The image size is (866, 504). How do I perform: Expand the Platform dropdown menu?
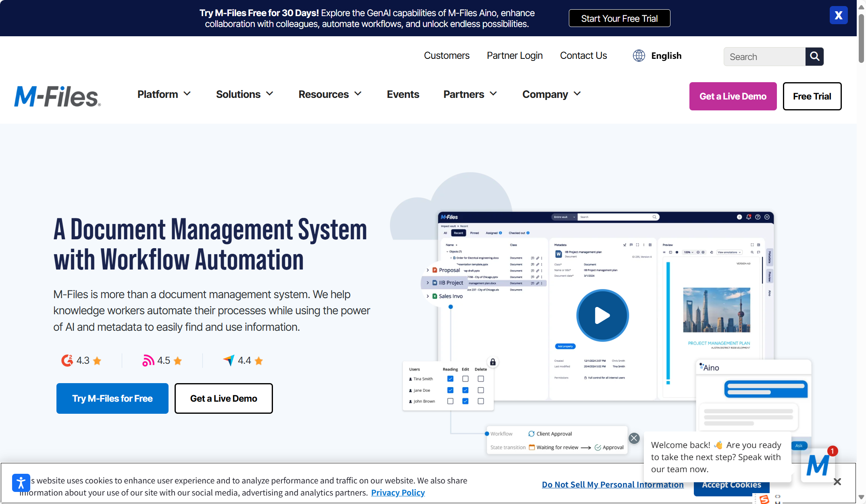coord(164,94)
